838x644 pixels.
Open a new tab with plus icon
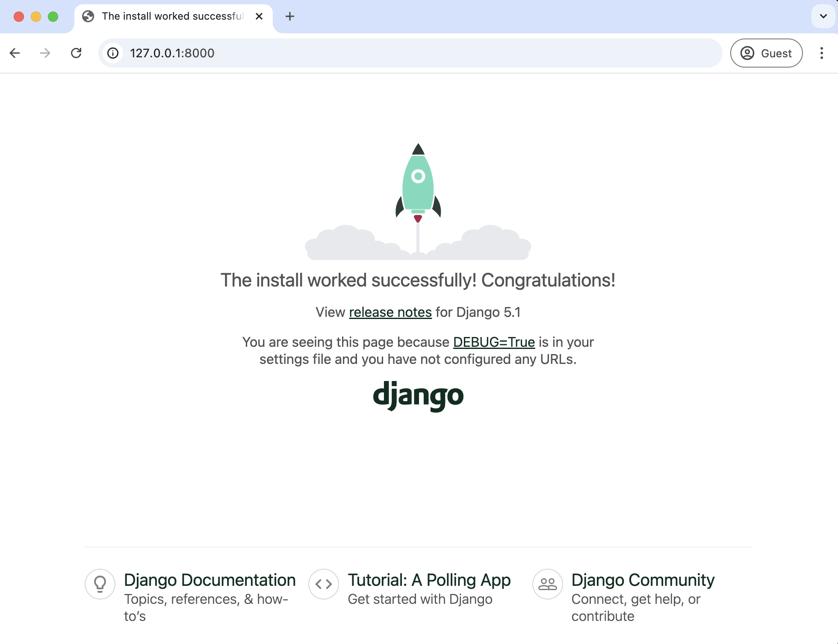coord(290,16)
